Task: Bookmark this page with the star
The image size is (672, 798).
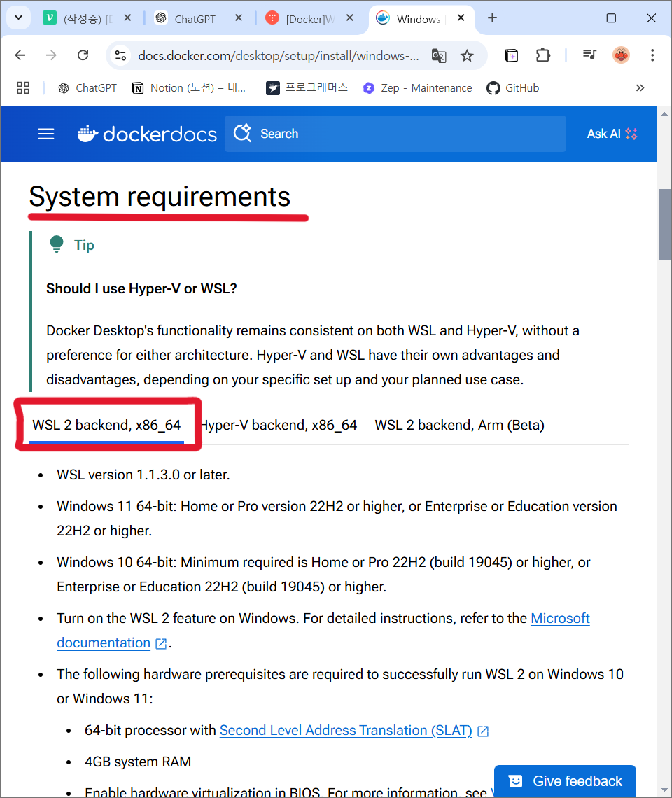Action: (x=467, y=55)
